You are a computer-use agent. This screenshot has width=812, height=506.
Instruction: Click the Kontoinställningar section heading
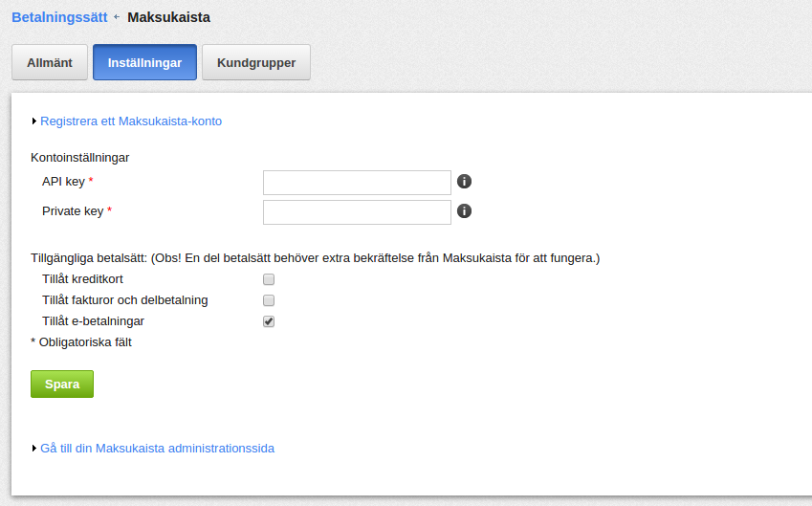pyautogui.click(x=79, y=158)
